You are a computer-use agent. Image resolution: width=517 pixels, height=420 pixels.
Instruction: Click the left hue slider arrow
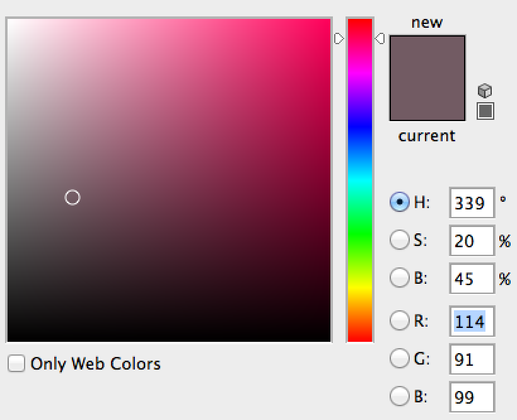click(339, 39)
